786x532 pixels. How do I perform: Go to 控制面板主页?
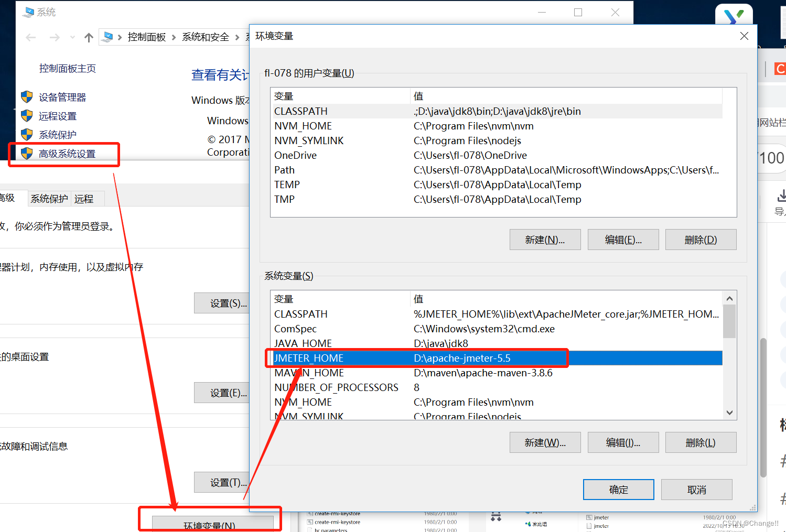click(68, 68)
